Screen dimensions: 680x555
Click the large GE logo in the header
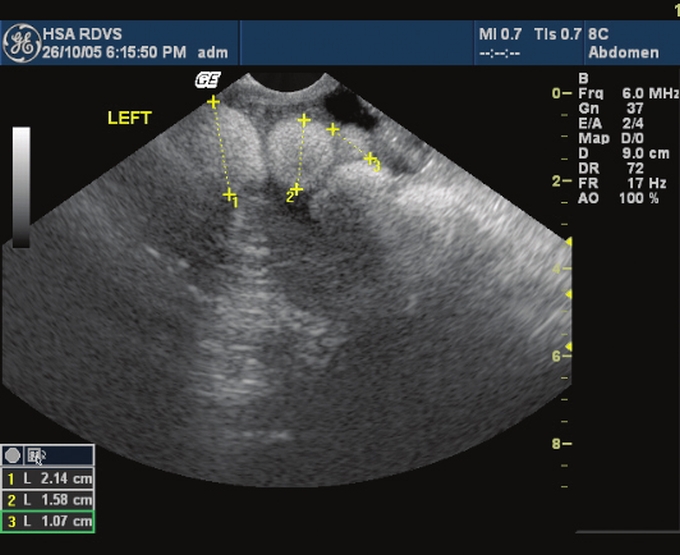point(21,43)
